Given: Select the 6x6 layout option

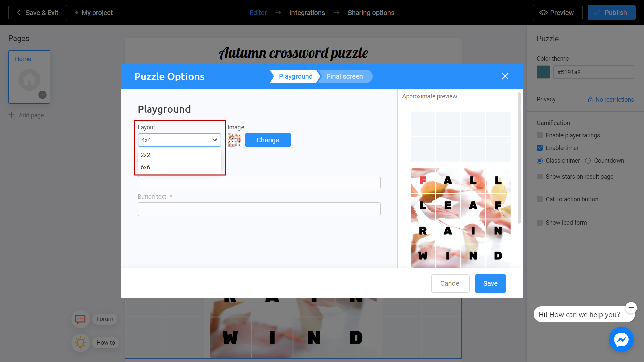Looking at the screenshot, I should click(x=146, y=167).
